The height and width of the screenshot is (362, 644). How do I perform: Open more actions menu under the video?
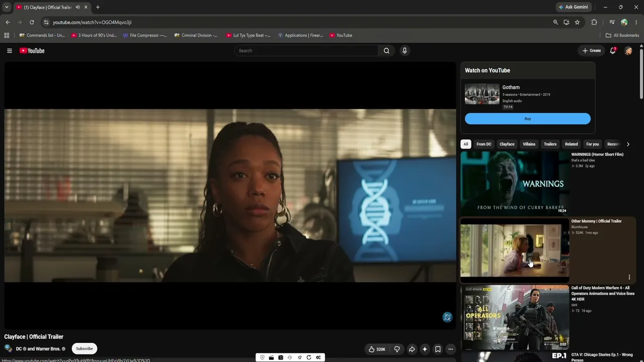click(451, 349)
